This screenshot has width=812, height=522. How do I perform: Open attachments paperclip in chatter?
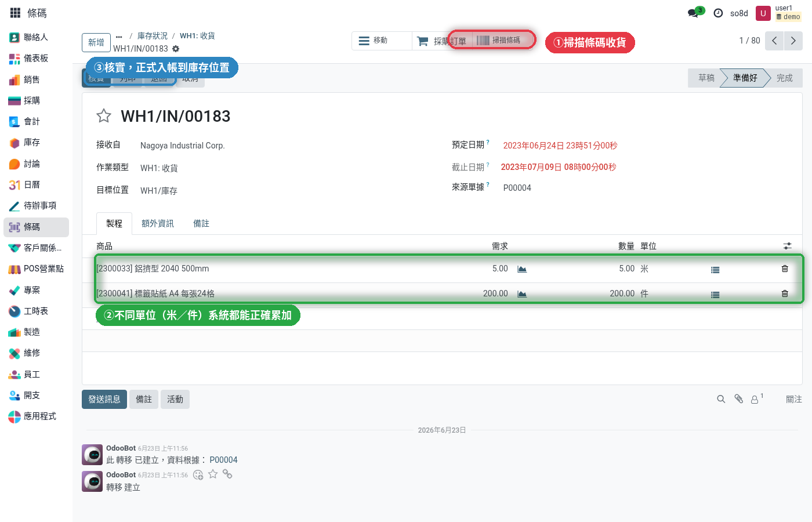pyautogui.click(x=738, y=399)
